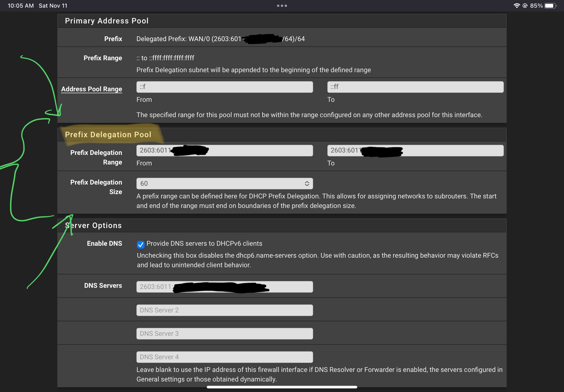
Task: Open the Prefix Delegation Size selector
Action: pos(224,183)
